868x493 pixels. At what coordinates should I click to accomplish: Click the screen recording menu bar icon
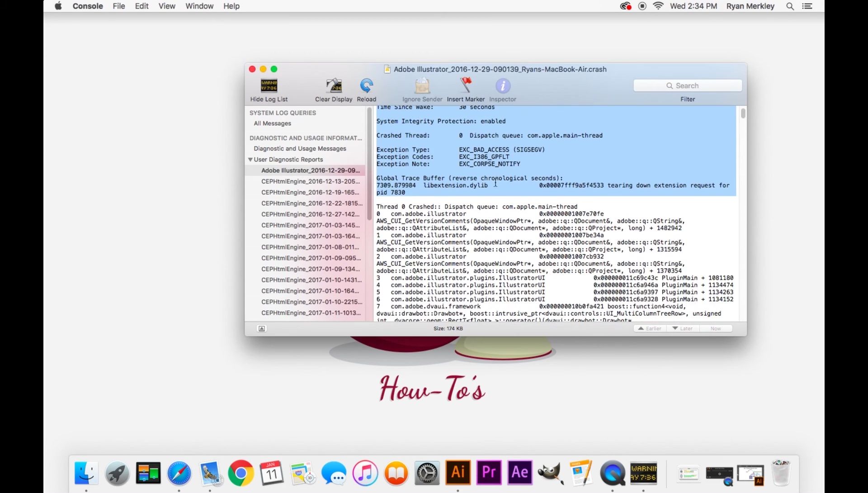coord(642,6)
